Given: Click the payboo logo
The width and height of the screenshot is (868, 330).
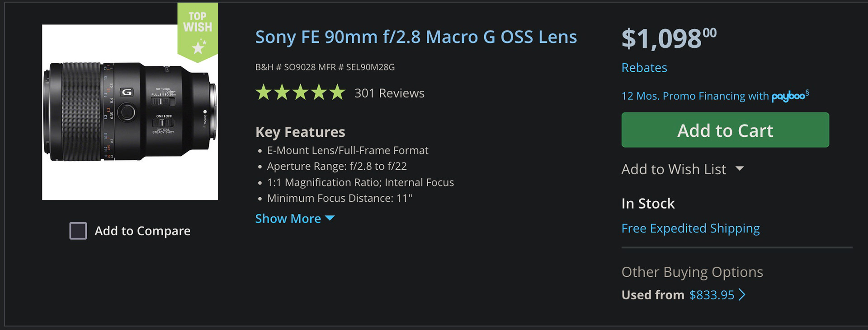Looking at the screenshot, I should pos(788,96).
